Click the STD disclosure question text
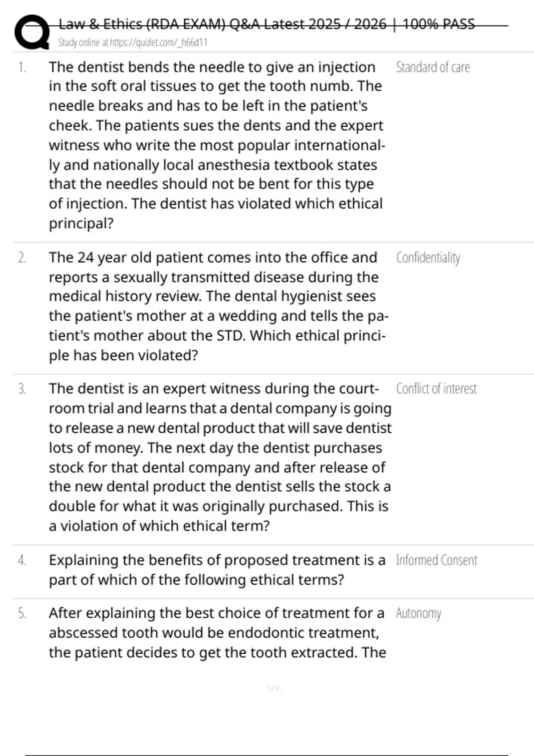The width and height of the screenshot is (534, 756). point(218,306)
